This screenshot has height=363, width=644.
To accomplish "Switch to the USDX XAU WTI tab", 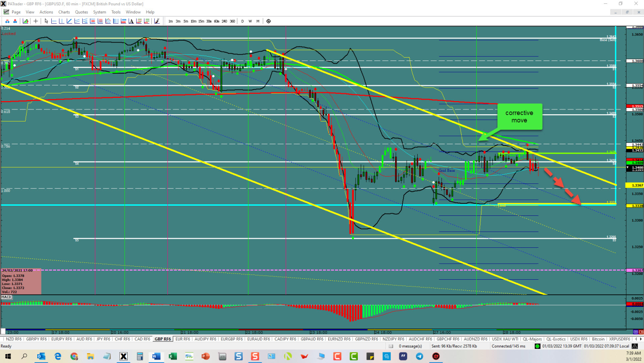I will pos(505,339).
